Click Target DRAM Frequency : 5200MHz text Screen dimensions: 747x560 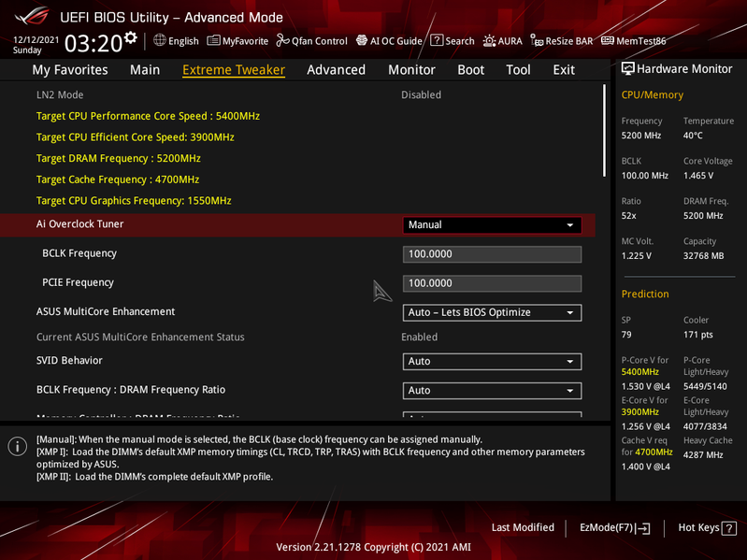118,158
